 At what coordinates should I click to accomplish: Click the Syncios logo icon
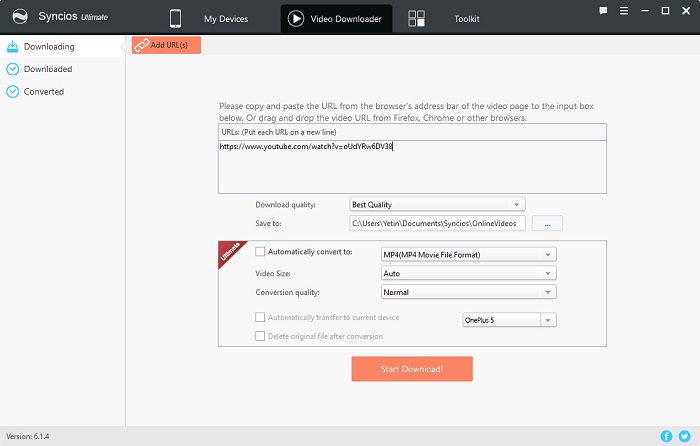pyautogui.click(x=20, y=17)
